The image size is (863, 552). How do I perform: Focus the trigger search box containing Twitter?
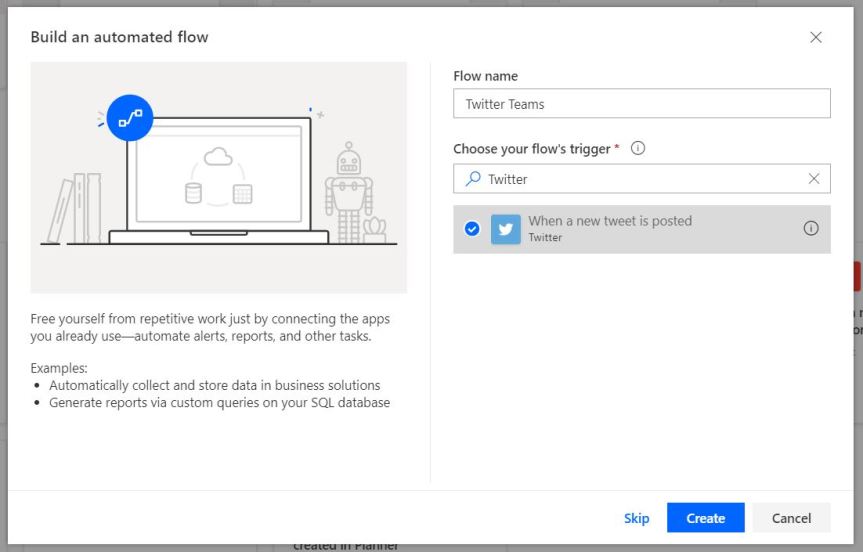pos(640,179)
